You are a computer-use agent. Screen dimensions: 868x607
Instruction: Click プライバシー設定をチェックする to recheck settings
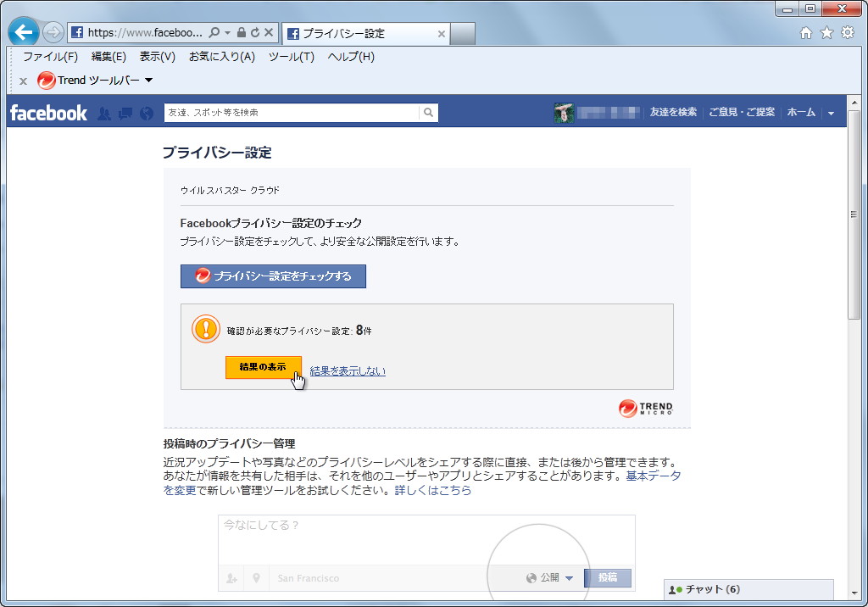273,276
